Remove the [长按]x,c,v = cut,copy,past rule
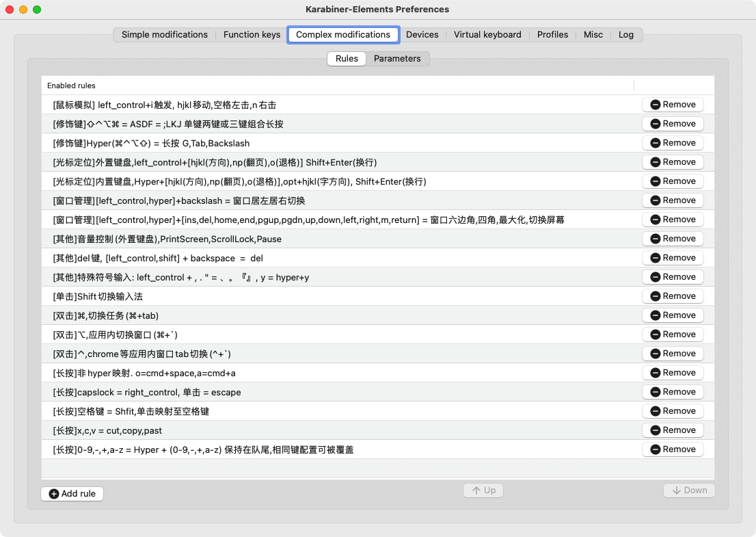The height and width of the screenshot is (537, 756). (x=673, y=430)
